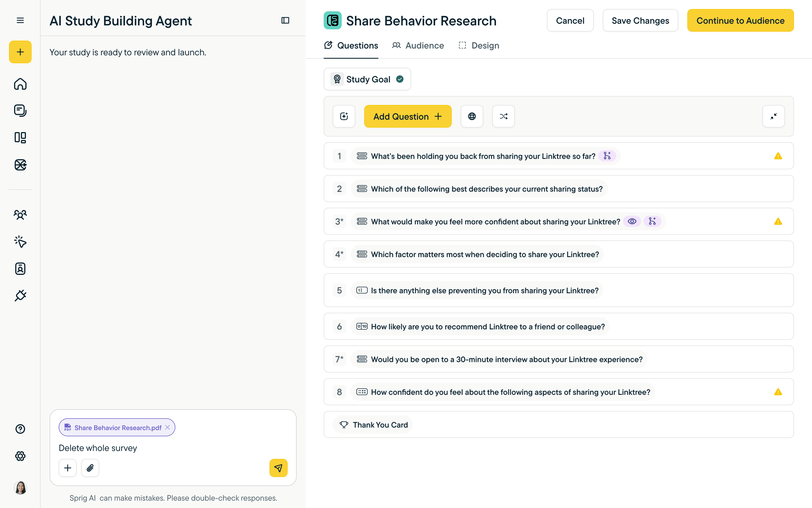This screenshot has height=508, width=812.
Task: Switch to the Questions tab
Action: [x=351, y=45]
